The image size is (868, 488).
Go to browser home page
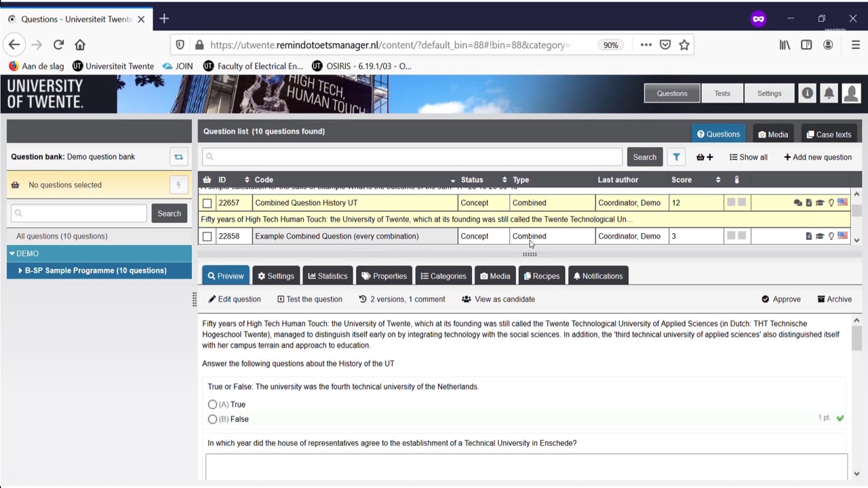[x=80, y=45]
